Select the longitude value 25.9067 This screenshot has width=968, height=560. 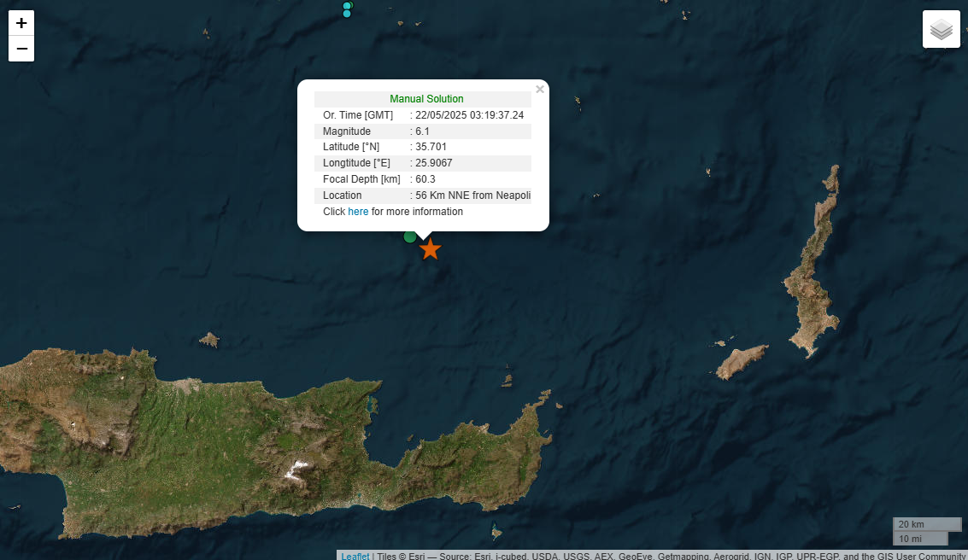[434, 163]
